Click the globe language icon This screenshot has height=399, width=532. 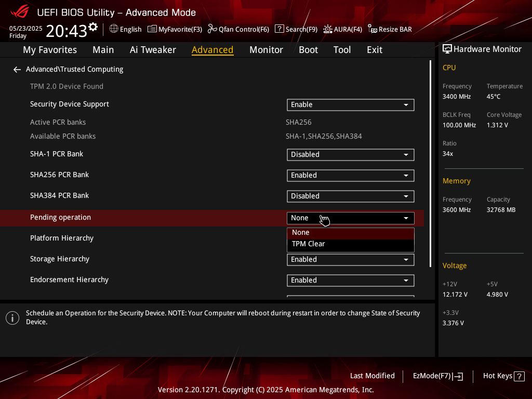click(114, 29)
